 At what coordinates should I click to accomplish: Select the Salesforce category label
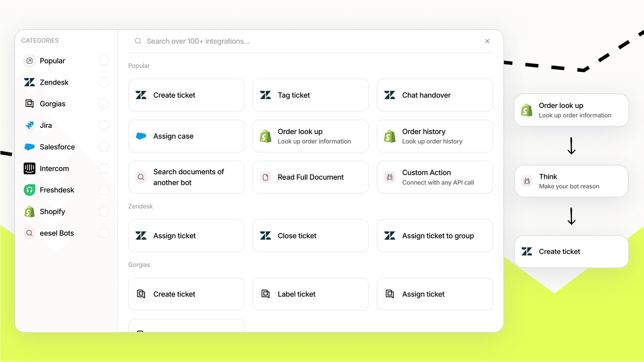coord(57,147)
